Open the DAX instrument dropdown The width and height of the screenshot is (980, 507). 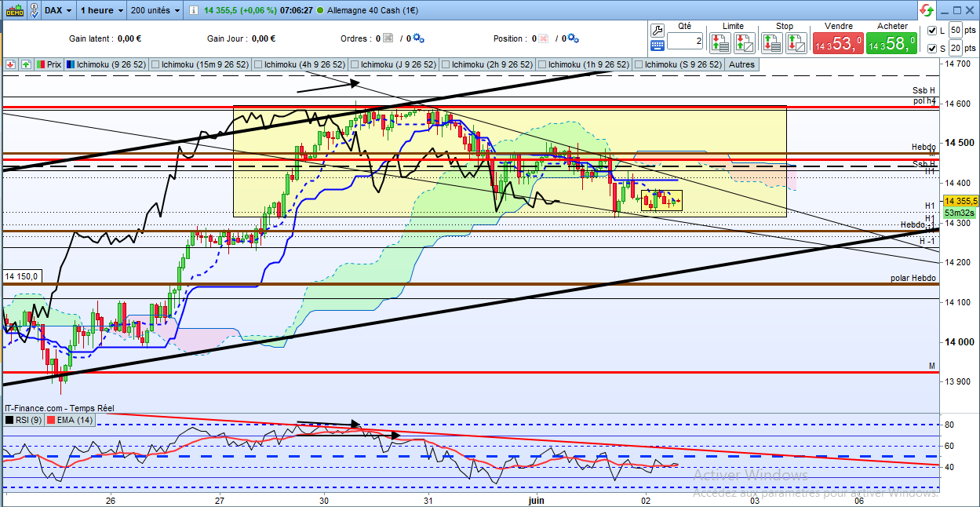pyautogui.click(x=59, y=10)
